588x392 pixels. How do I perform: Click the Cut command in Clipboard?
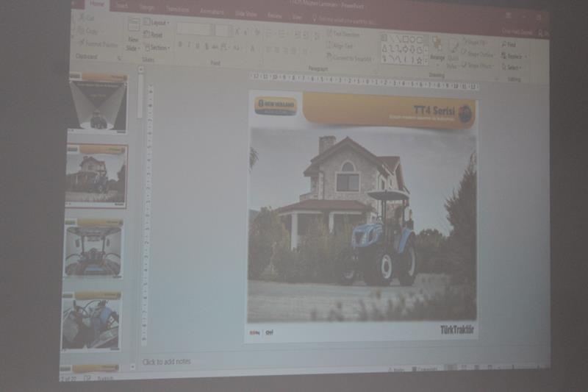click(89, 18)
